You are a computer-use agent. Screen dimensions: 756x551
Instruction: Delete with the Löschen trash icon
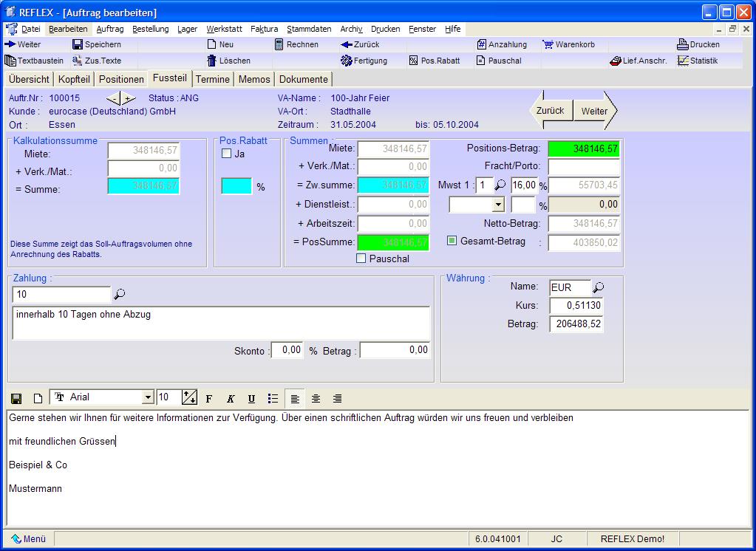tap(211, 61)
